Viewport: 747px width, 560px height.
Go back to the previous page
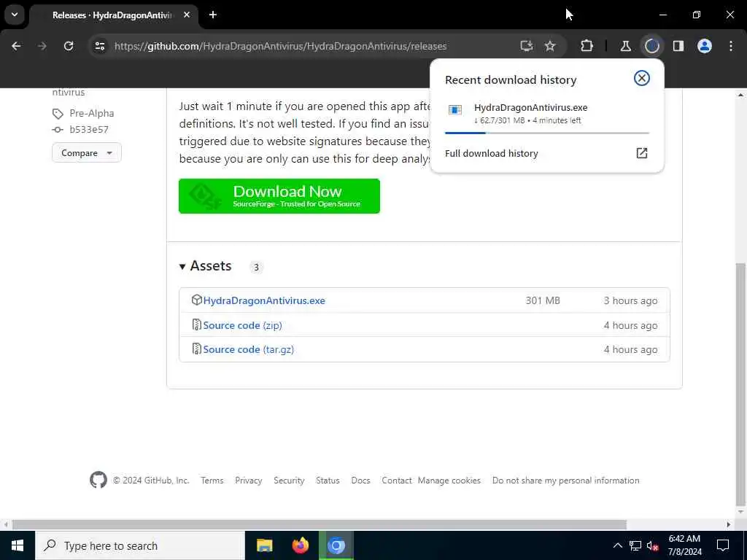[16, 46]
